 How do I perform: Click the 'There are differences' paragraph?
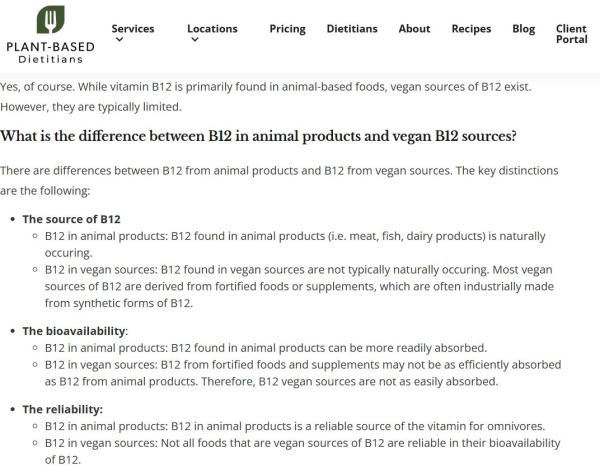coord(279,181)
